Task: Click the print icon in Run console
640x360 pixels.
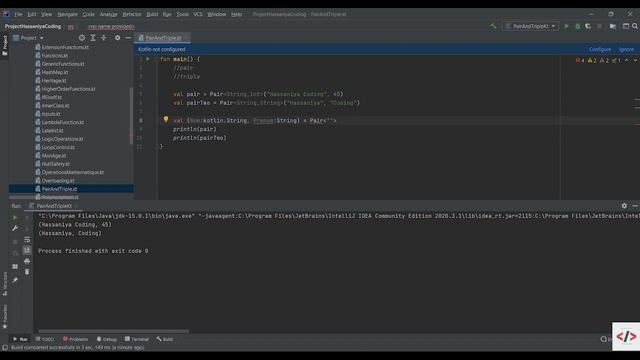Action: pos(27,261)
